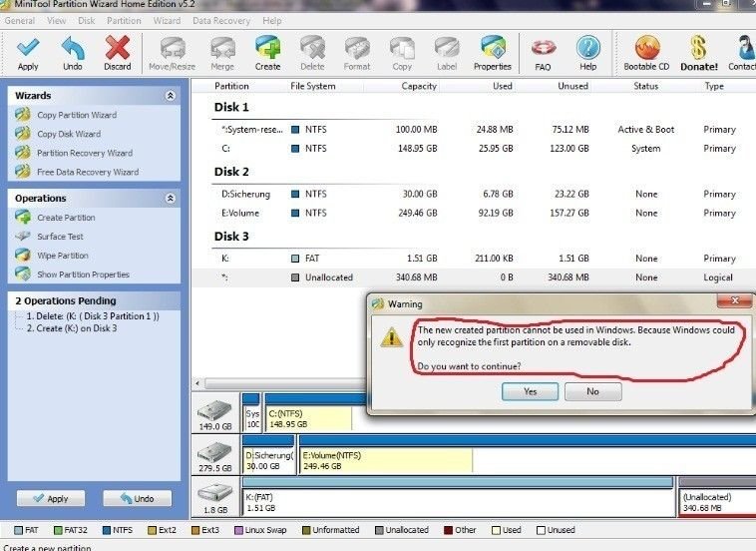Select the Merge toolbar icon
Screen dimensions: 756x551
(222, 48)
